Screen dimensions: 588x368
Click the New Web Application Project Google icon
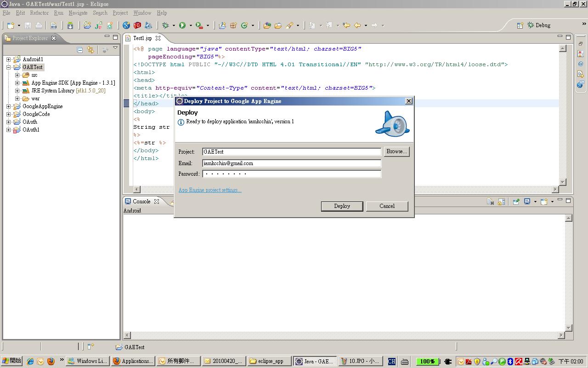(126, 25)
